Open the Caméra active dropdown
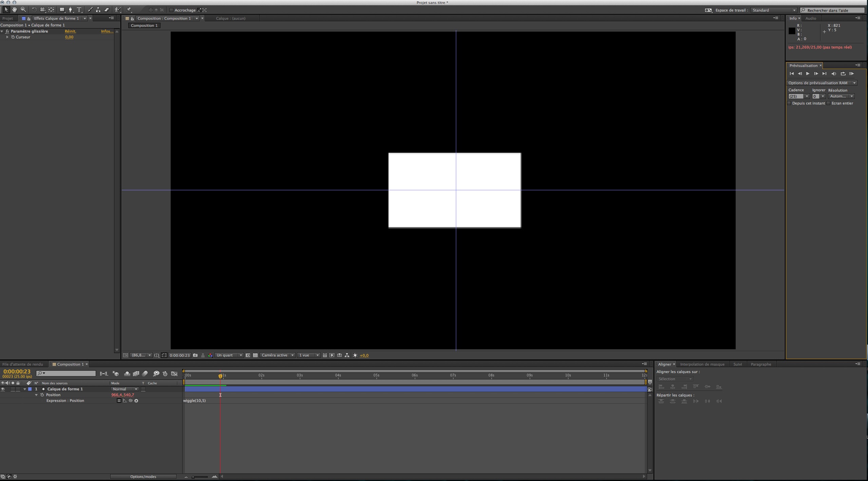 (x=278, y=355)
